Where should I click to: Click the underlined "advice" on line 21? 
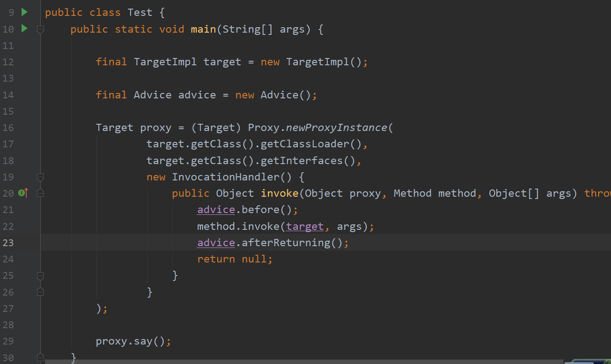point(216,210)
